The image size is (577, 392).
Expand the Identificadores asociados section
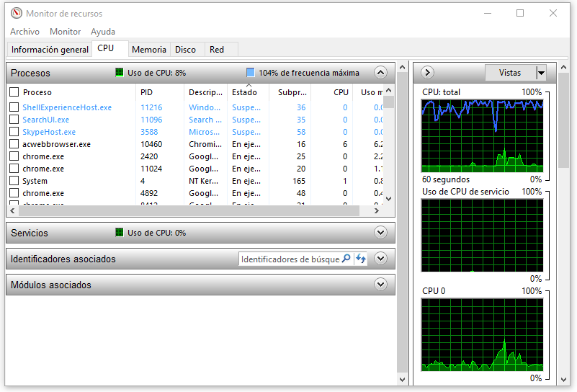click(380, 259)
